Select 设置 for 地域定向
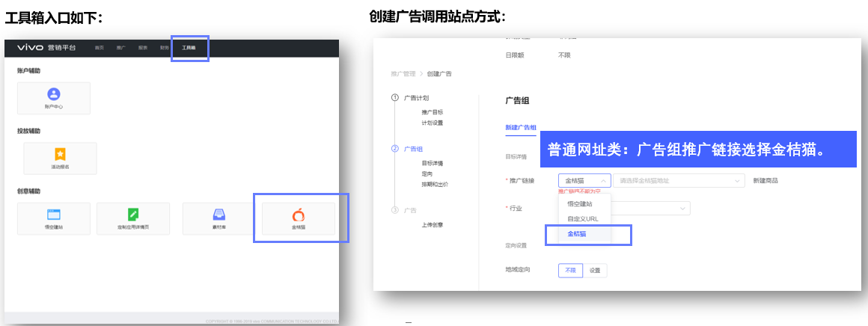The height and width of the screenshot is (326, 868). click(595, 270)
